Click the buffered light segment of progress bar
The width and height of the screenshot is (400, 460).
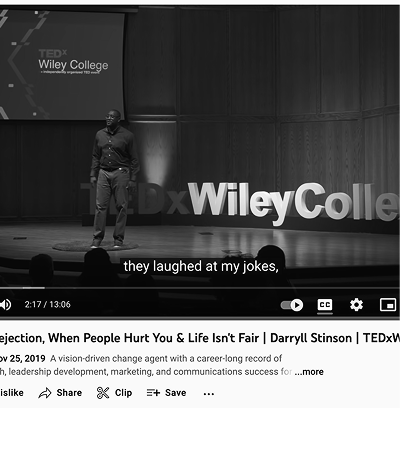pos(33,288)
